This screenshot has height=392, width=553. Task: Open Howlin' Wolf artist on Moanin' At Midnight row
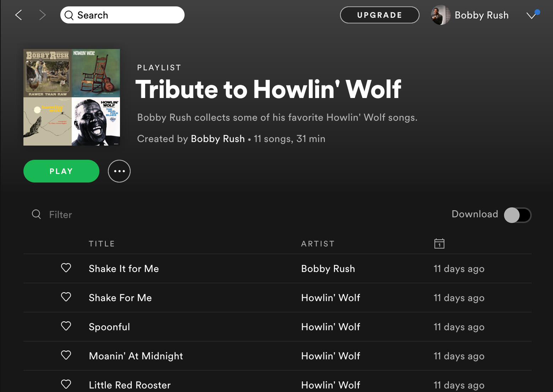coord(331,356)
